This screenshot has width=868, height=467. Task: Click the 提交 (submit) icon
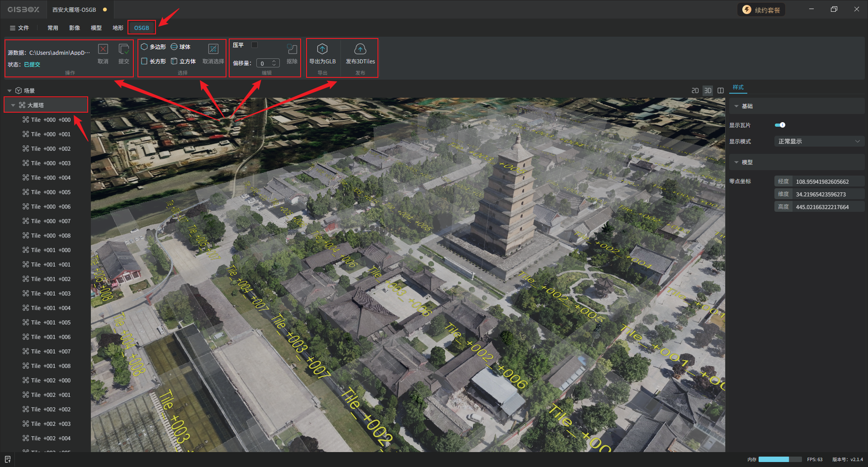coord(123,49)
